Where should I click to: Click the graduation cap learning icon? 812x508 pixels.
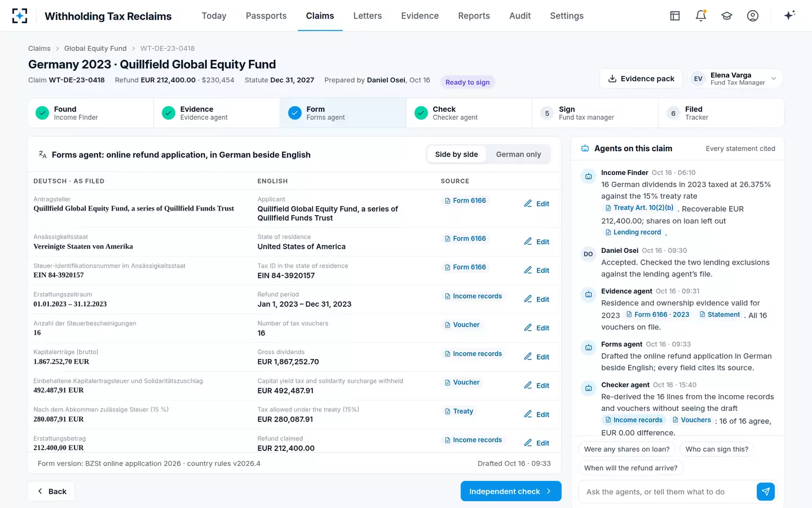click(x=727, y=16)
